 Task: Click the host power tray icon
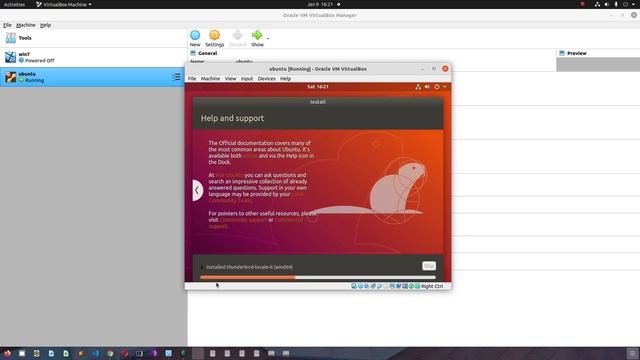625,4
